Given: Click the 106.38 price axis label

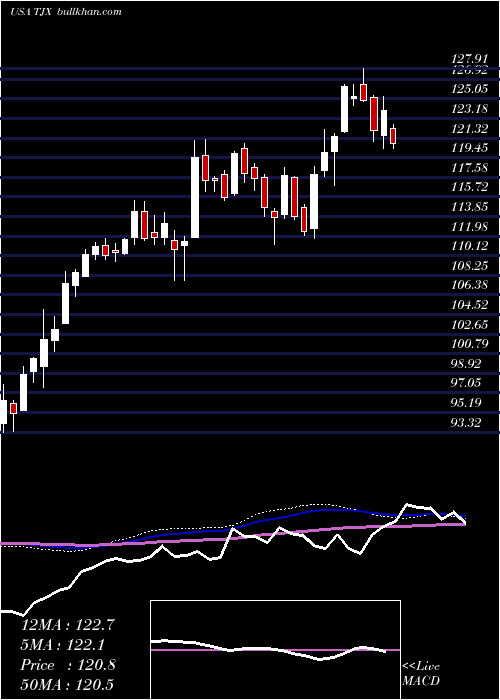Looking at the screenshot, I should pyautogui.click(x=471, y=286).
